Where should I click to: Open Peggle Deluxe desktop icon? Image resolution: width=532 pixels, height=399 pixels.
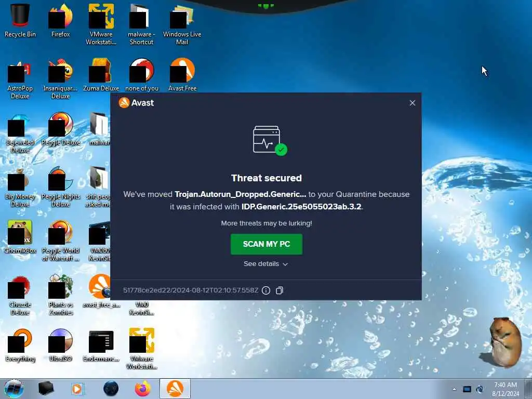click(60, 129)
